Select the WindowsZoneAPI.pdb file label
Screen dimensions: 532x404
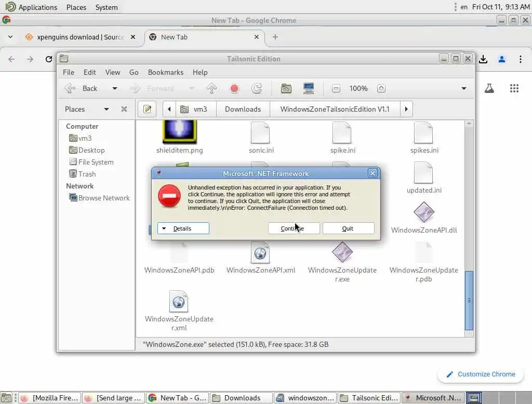(179, 271)
